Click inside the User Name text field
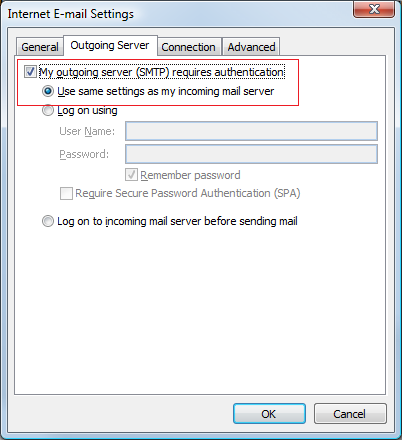The image size is (403, 440). [x=251, y=131]
